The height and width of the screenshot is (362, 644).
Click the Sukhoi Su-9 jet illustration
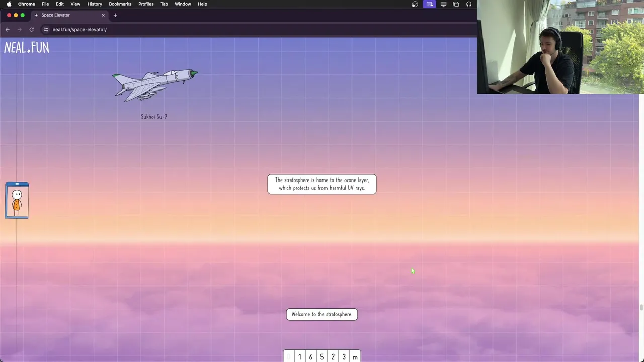[155, 85]
